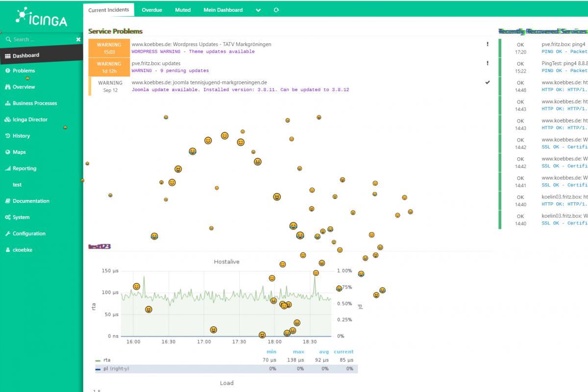Open the ckoebke user menu via its person icon

8,250
